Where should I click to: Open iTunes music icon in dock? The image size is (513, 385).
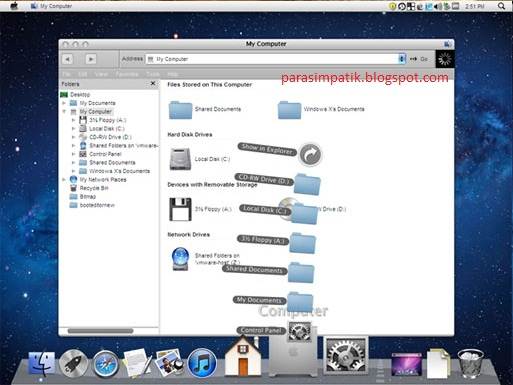click(x=202, y=363)
